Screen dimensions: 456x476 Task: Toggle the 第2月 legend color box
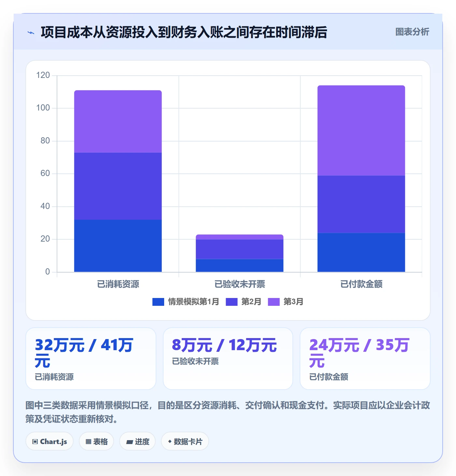click(232, 302)
